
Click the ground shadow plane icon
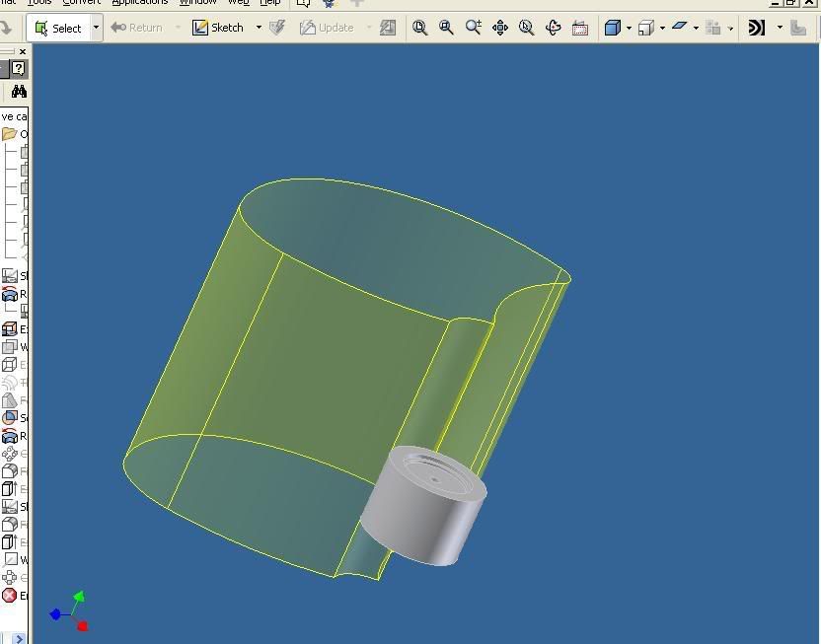(x=680, y=27)
